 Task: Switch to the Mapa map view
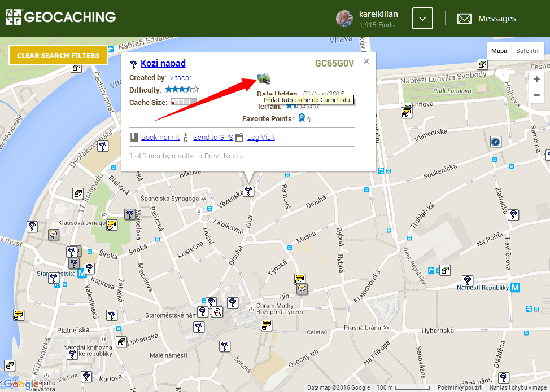pos(499,51)
